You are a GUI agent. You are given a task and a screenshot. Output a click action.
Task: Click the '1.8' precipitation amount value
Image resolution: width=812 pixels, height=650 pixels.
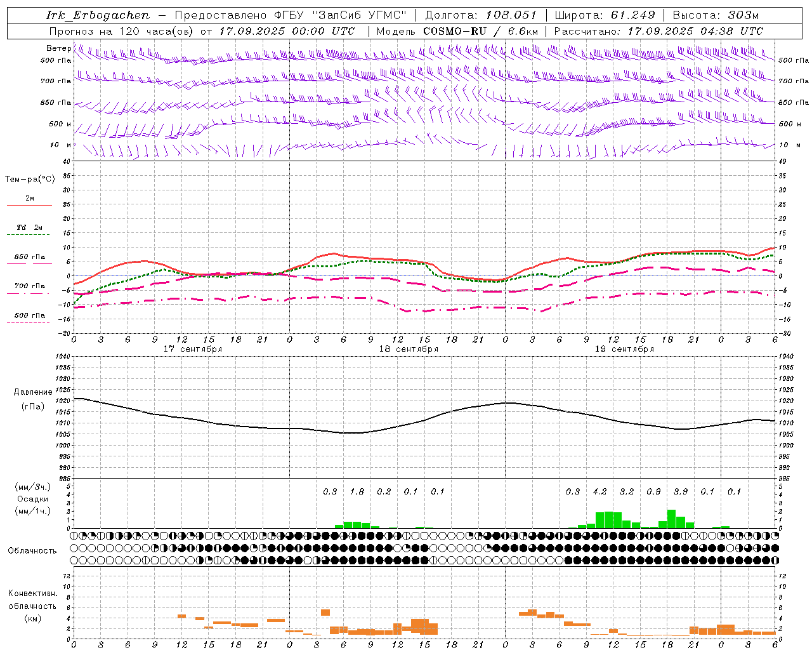pyautogui.click(x=357, y=492)
